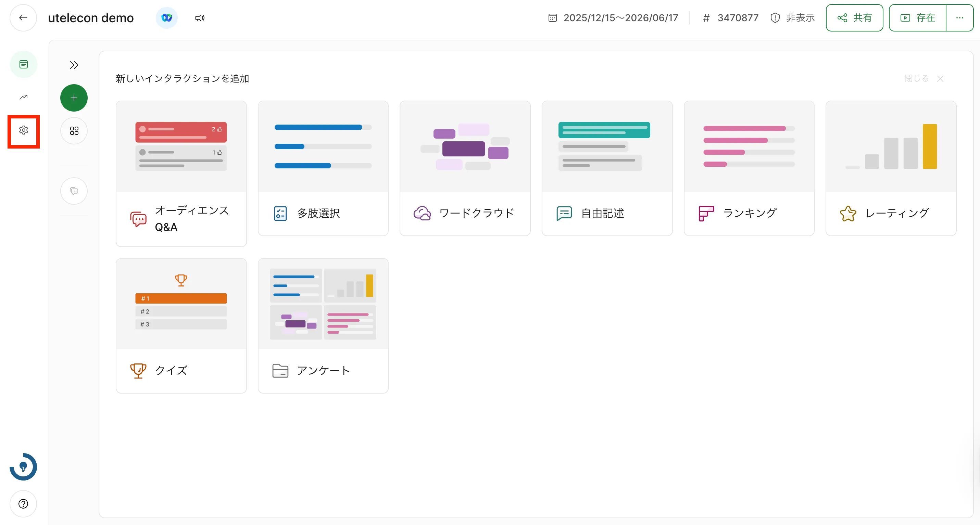Screen dimensions: 980x525
Task: Open the lightbulb tips progress icon
Action: click(x=23, y=467)
